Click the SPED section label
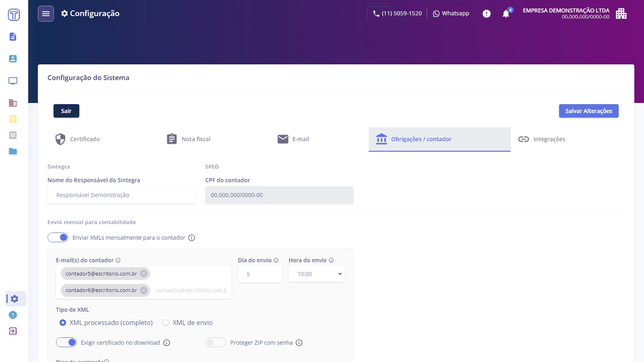The image size is (644, 362). [x=212, y=167]
